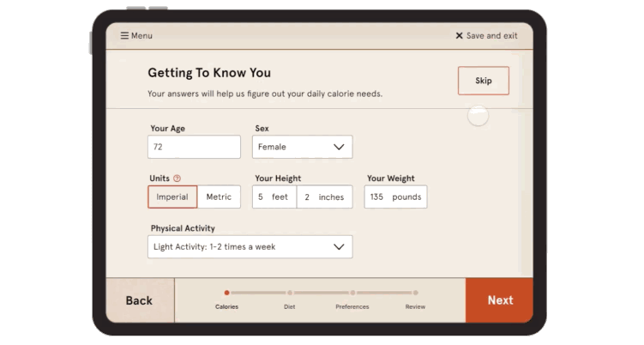The image size is (644, 345).
Task: Click the Skip button
Action: [x=484, y=81]
